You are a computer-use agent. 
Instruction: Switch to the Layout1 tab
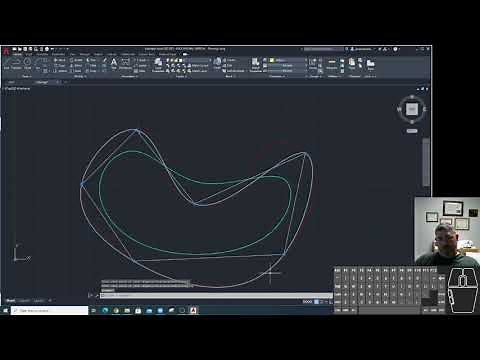point(24,301)
